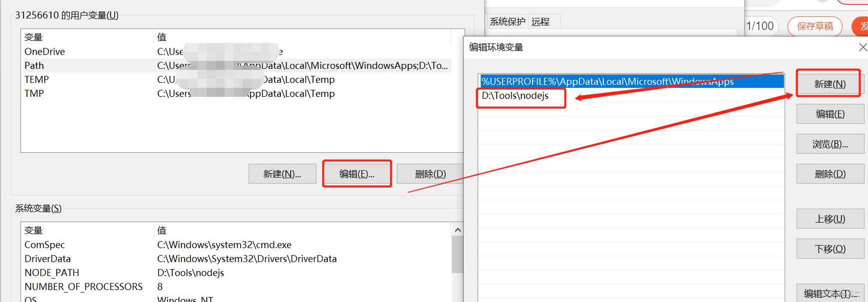Click 变量 column header in user variables

[87, 37]
